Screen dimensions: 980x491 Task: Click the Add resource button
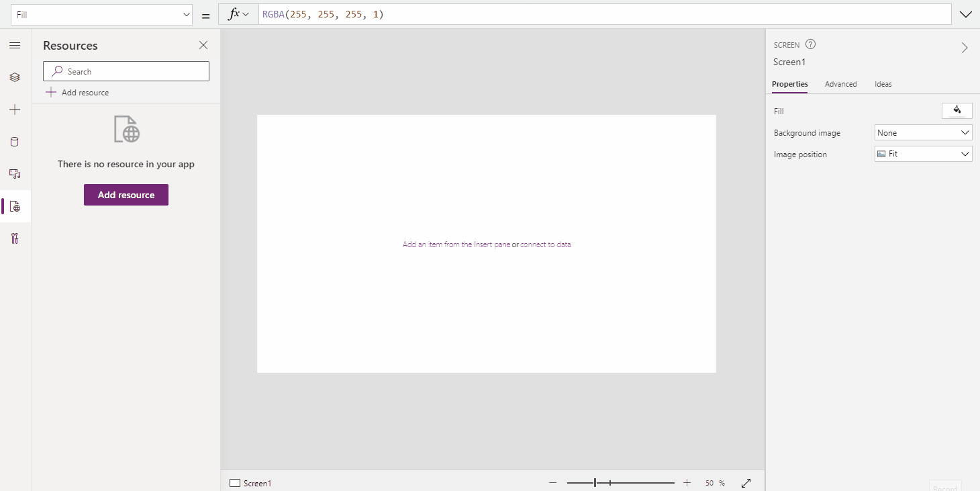coord(126,195)
